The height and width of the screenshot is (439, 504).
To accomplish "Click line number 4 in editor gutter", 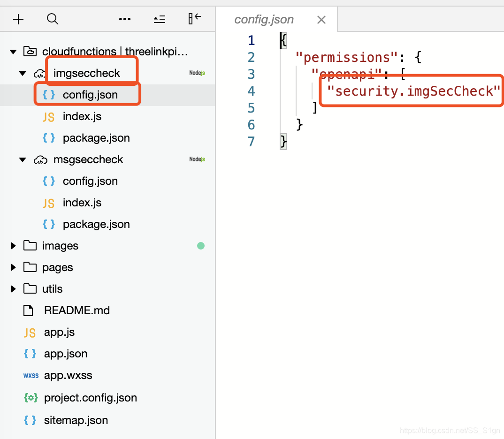I will click(x=252, y=91).
